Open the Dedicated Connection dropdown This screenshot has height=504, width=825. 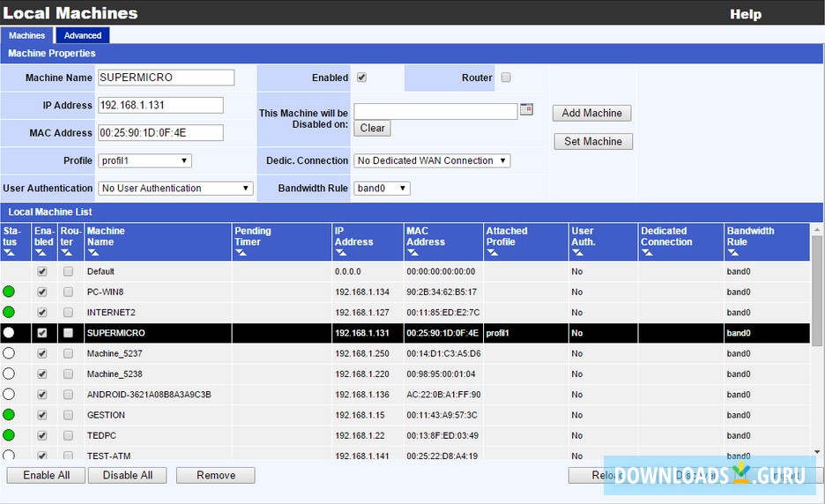[x=432, y=160]
